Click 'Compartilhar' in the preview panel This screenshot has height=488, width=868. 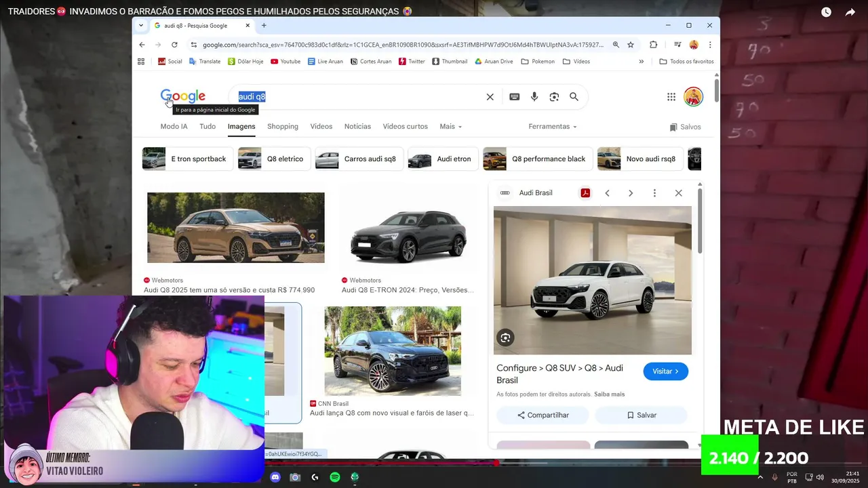click(542, 415)
